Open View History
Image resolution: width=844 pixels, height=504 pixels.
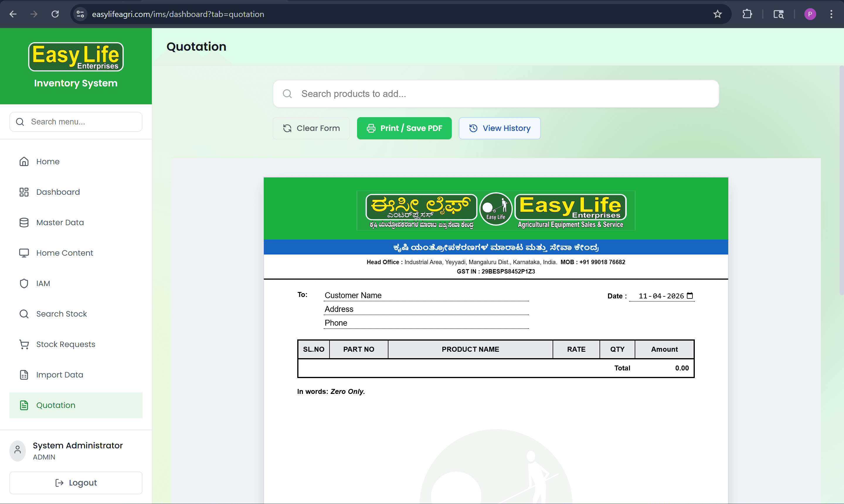tap(499, 128)
